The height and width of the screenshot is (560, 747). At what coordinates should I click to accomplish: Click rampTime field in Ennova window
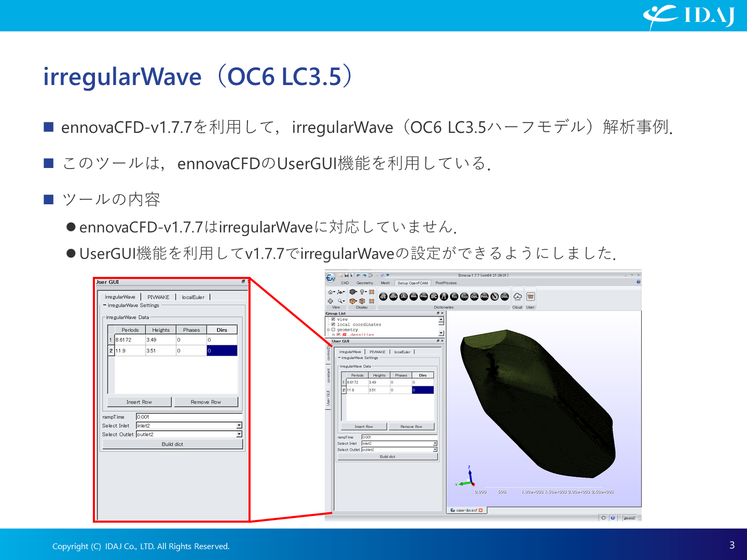398,437
